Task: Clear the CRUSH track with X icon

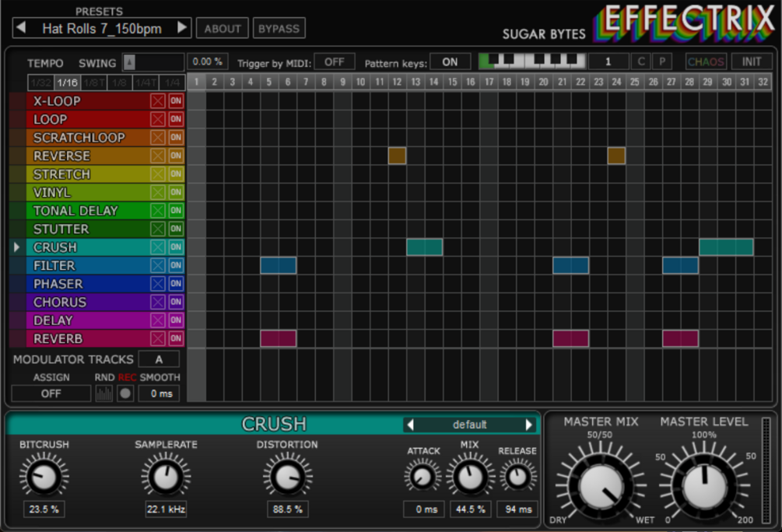Action: click(x=158, y=247)
